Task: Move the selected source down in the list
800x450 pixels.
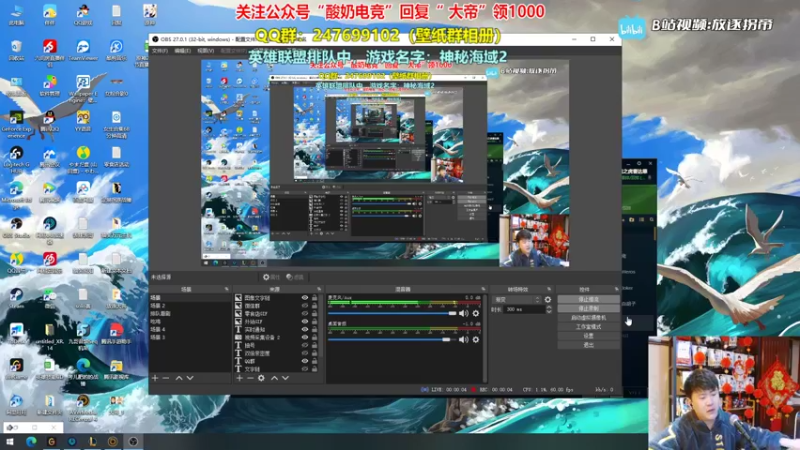Action: (285, 378)
